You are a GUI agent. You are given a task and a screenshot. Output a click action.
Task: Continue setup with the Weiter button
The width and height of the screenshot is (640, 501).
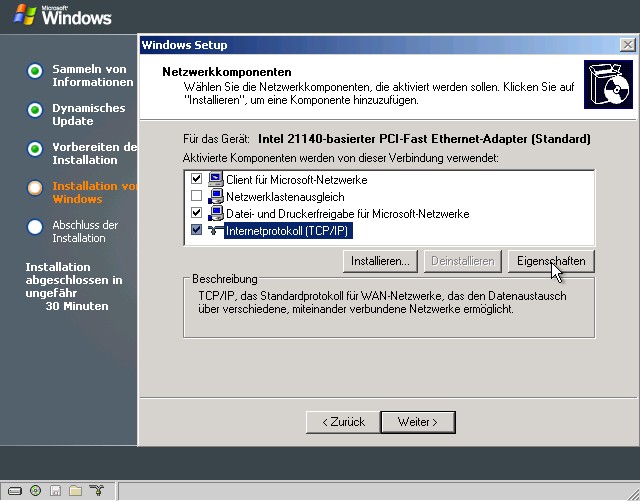418,422
